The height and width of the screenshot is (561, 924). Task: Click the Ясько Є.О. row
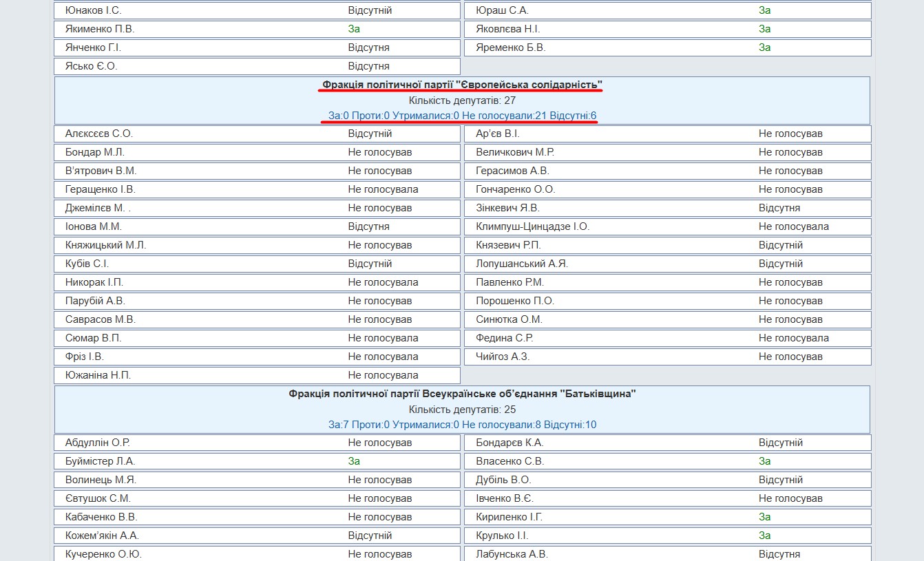pyautogui.click(x=257, y=66)
